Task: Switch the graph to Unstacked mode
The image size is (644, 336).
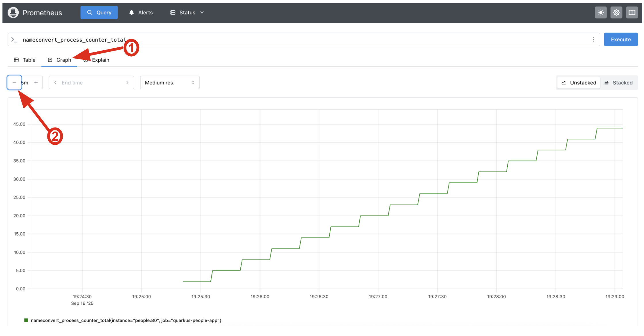Action: (579, 83)
